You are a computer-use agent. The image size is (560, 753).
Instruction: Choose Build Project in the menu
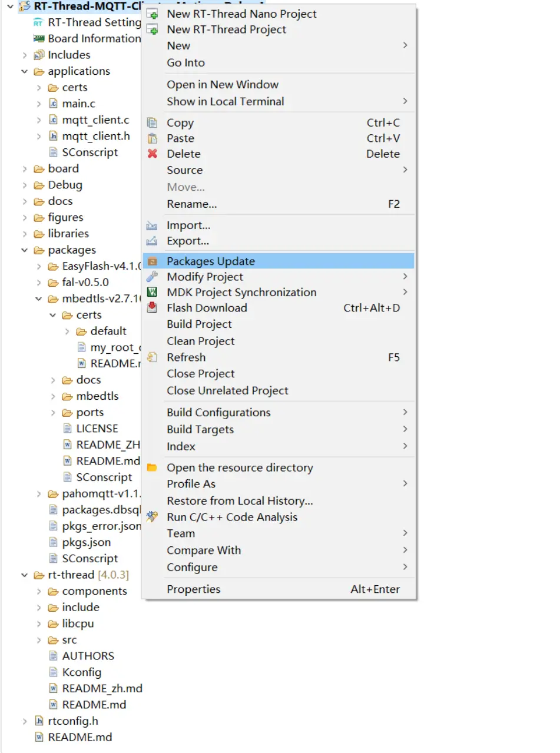pyautogui.click(x=199, y=324)
